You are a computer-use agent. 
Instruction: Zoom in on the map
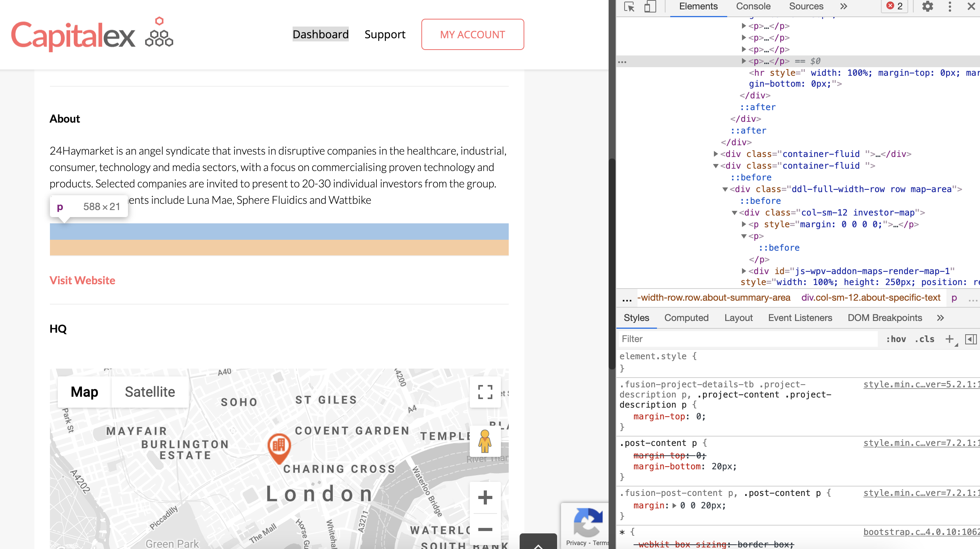(485, 497)
